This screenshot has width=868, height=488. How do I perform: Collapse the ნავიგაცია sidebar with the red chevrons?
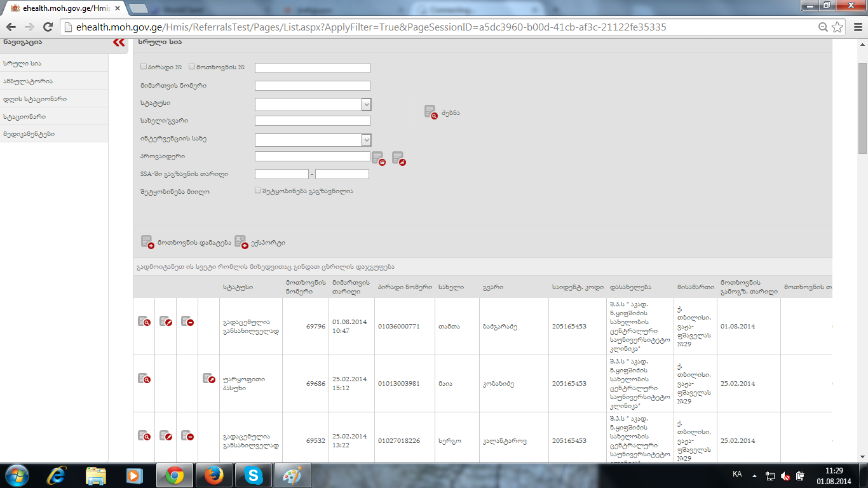point(119,43)
